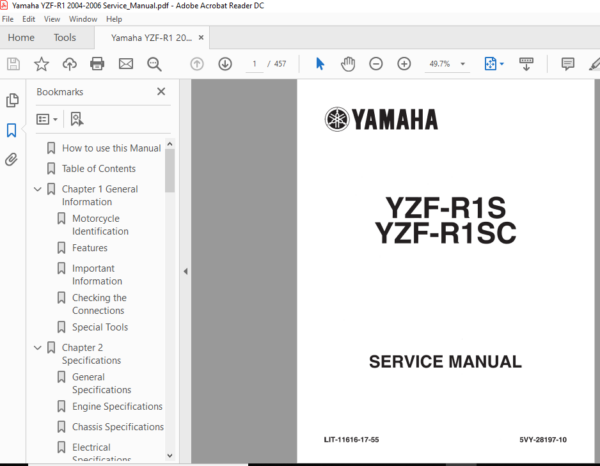The height and width of the screenshot is (466, 600).
Task: Open the Window menu
Action: 83,19
